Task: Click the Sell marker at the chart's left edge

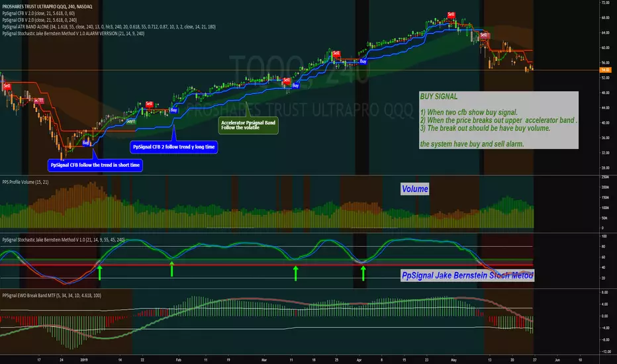Action: [7, 86]
